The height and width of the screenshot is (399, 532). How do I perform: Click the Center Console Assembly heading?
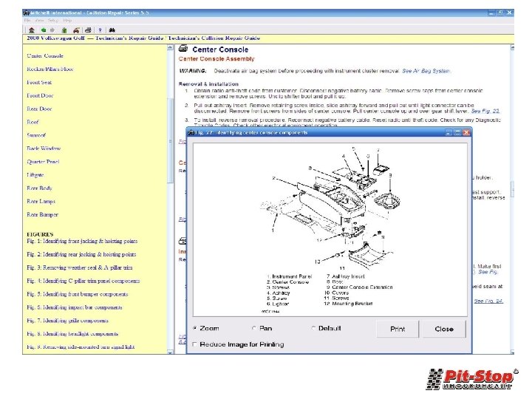(x=216, y=58)
